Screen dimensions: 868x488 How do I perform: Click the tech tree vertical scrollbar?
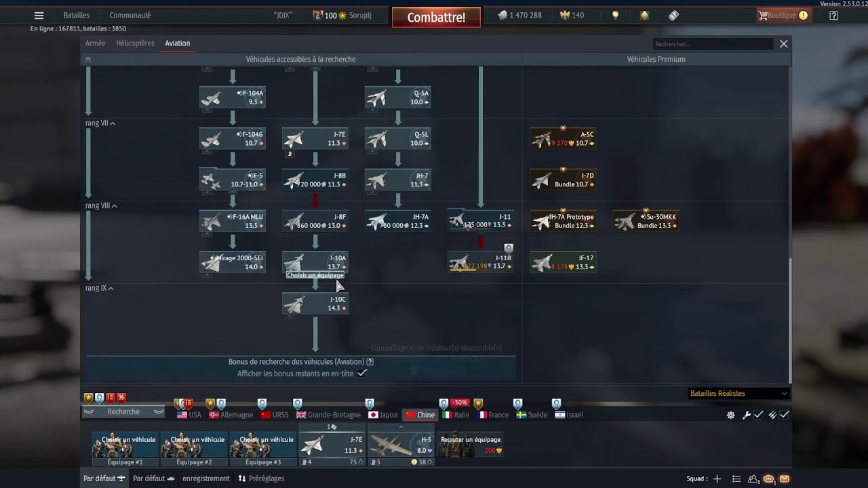pos(790,320)
